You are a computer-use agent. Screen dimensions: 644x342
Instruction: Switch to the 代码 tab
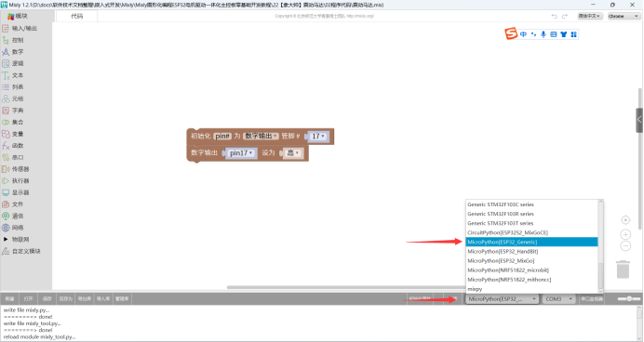coord(77,16)
